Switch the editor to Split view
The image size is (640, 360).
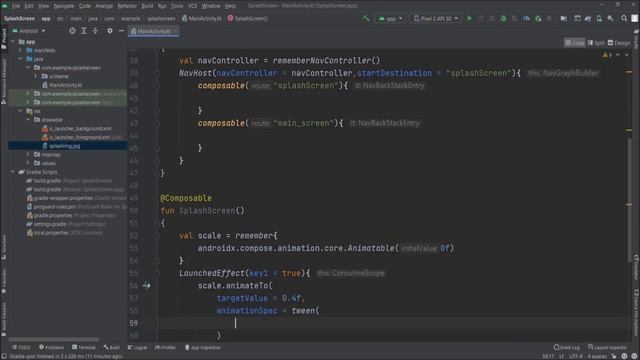click(596, 43)
